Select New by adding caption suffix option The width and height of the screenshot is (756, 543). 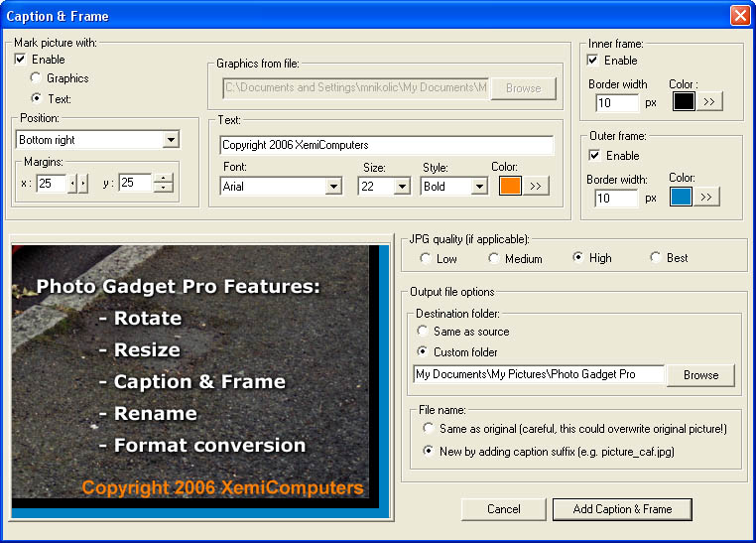[429, 451]
